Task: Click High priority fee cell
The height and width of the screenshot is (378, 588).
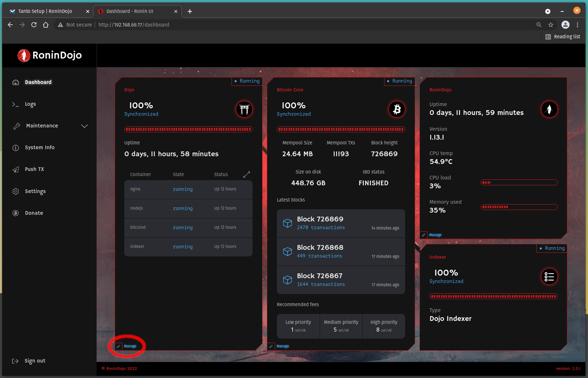Action: (x=384, y=326)
